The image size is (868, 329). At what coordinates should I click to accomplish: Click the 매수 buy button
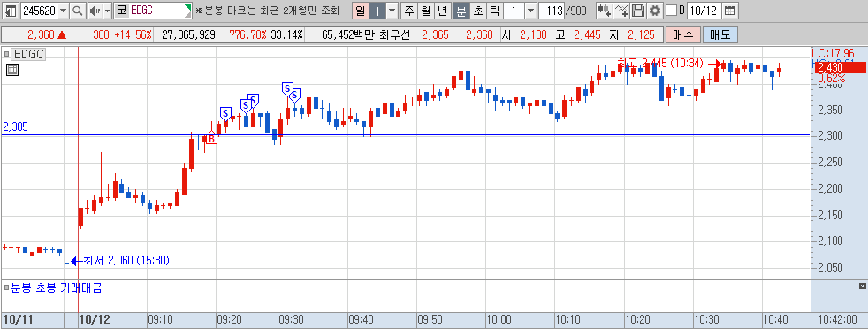tap(683, 34)
